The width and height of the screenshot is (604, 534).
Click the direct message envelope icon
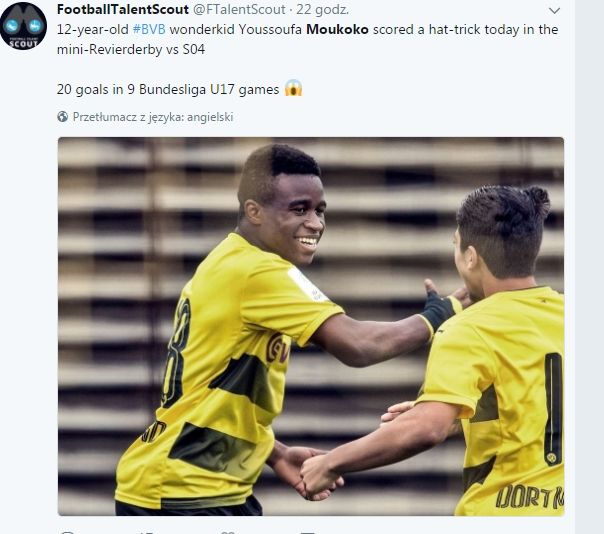pyautogui.click(x=307, y=532)
